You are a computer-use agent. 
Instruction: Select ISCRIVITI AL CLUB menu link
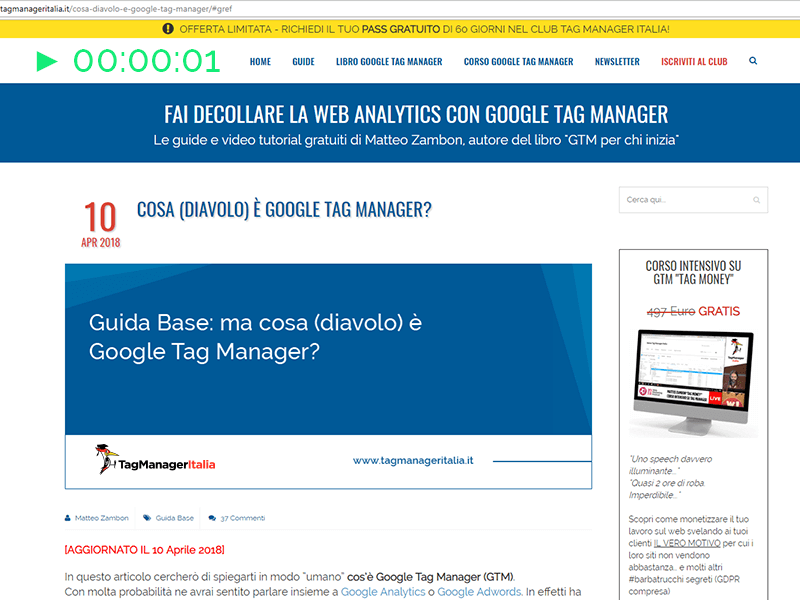(x=694, y=62)
